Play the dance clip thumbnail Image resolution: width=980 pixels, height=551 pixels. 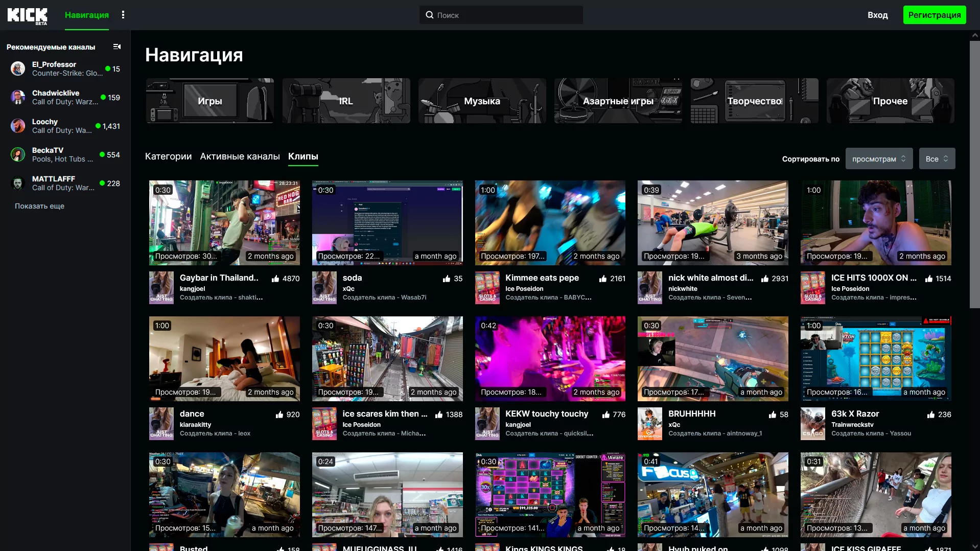[224, 359]
